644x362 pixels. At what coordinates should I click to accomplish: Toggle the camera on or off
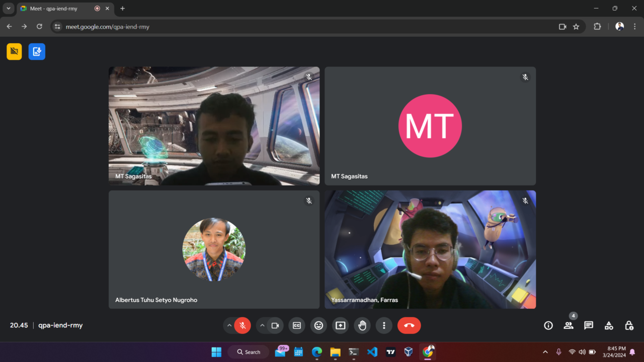coord(275,325)
